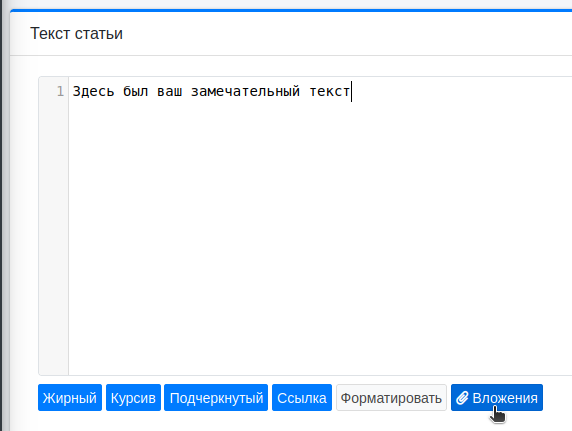Open the Вложения attachments label
Viewport: 572px width, 431px height.
pyautogui.click(x=505, y=398)
